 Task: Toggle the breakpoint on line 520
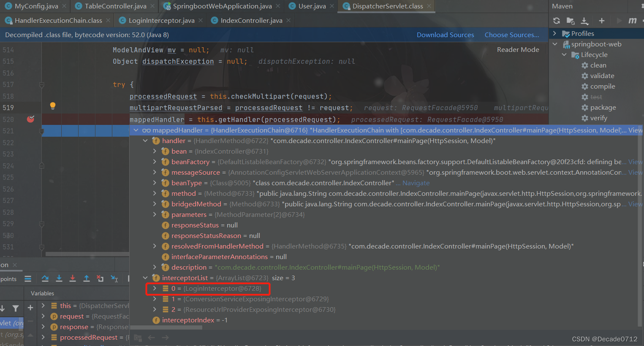pos(30,119)
